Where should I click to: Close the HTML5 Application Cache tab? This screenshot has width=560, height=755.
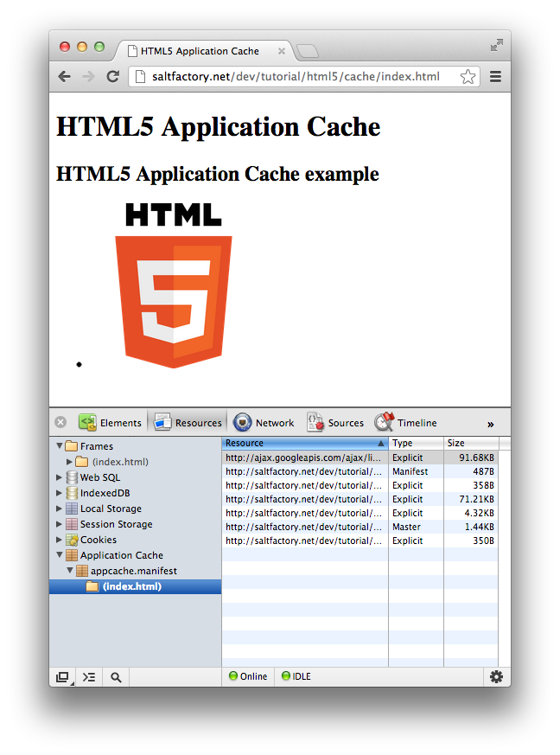tap(282, 51)
